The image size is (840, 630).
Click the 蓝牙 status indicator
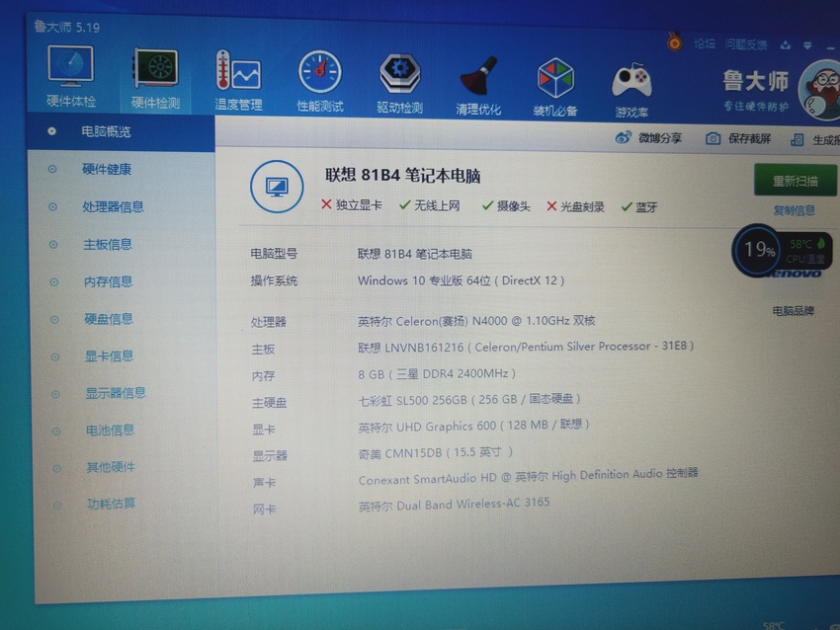pyautogui.click(x=638, y=207)
